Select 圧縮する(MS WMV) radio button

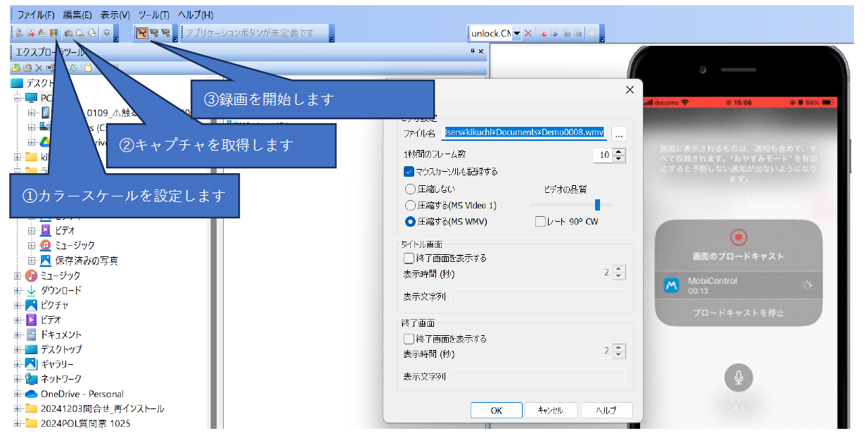(411, 222)
